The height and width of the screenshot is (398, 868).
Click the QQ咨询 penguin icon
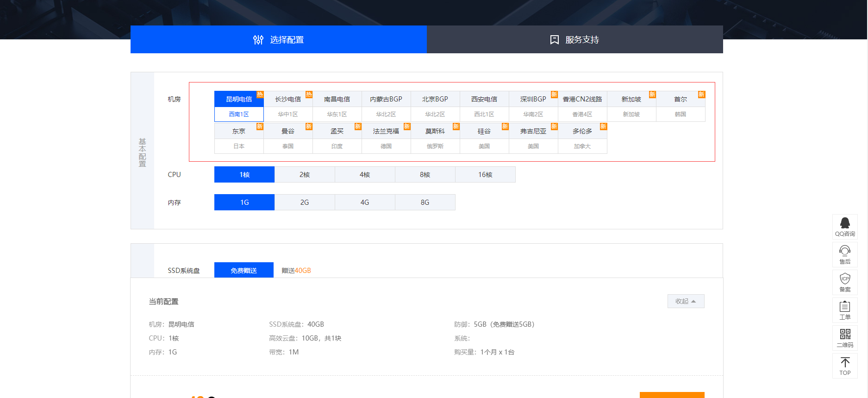click(x=845, y=223)
